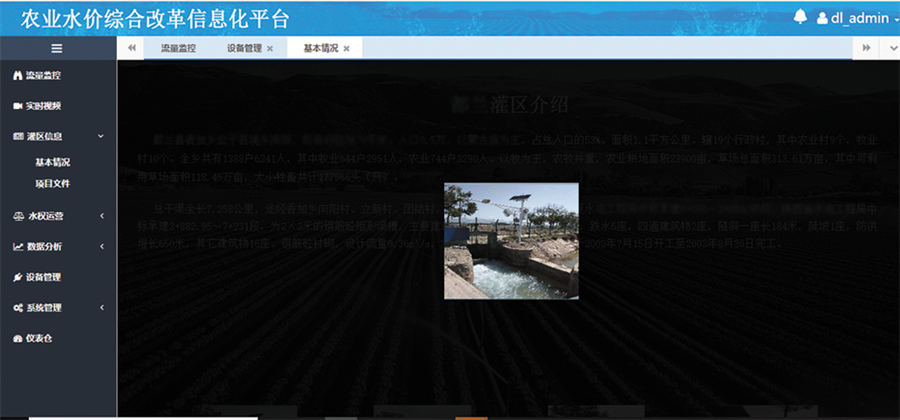
Task: Click the binoculars icon for 流量监控
Action: tap(18, 75)
